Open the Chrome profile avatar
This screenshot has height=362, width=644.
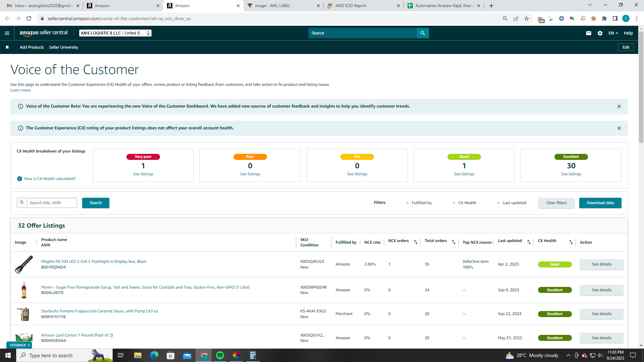coord(626,18)
